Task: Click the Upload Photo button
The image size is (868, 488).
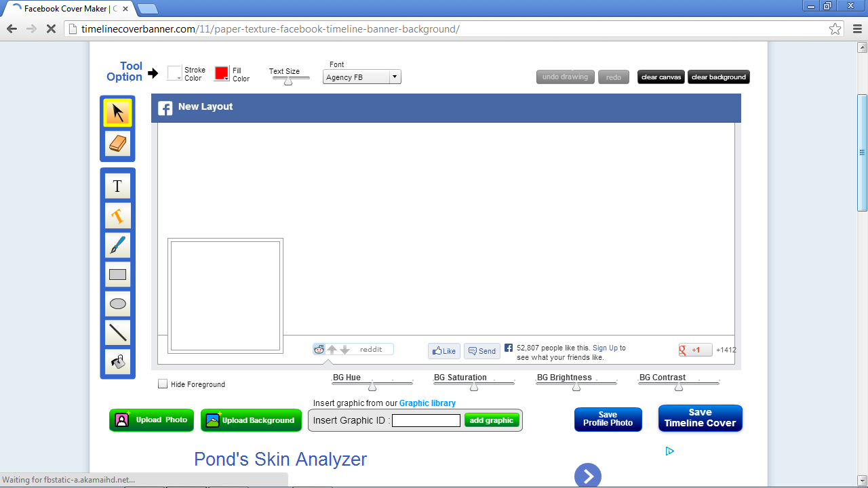Action: click(x=151, y=420)
